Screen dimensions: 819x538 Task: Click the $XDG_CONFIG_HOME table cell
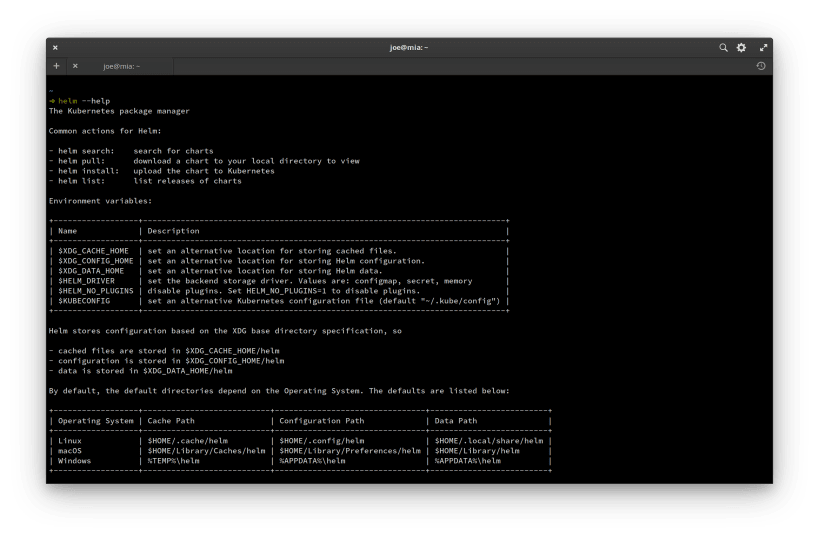(96, 261)
